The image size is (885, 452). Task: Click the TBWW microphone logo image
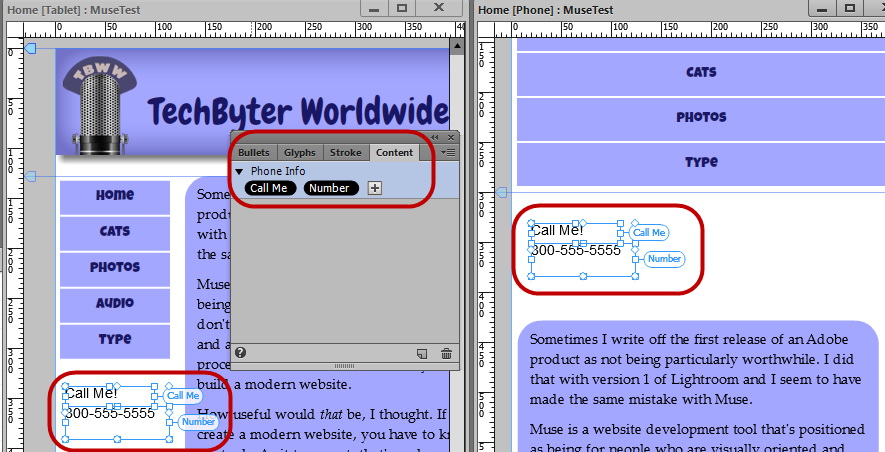pyautogui.click(x=100, y=104)
